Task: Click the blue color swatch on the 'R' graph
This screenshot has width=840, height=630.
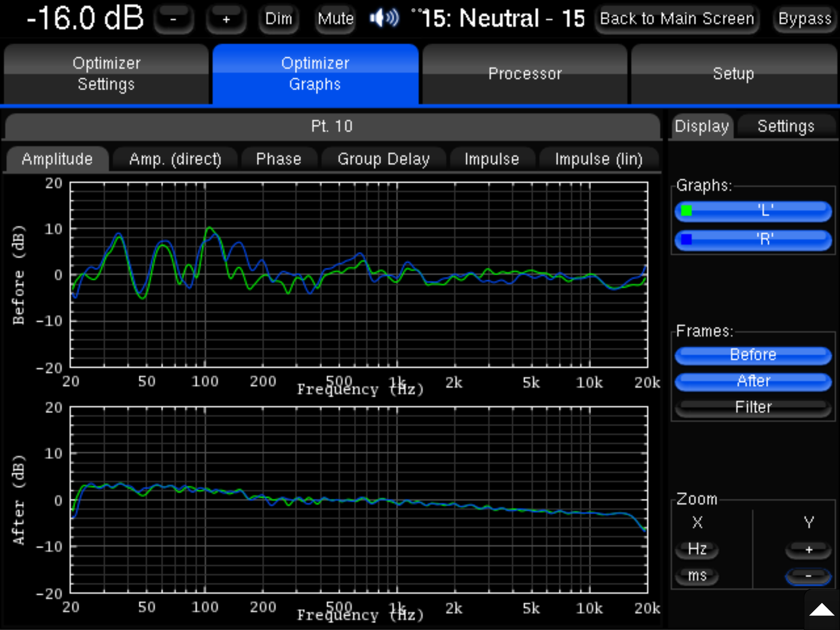Action: [x=687, y=239]
